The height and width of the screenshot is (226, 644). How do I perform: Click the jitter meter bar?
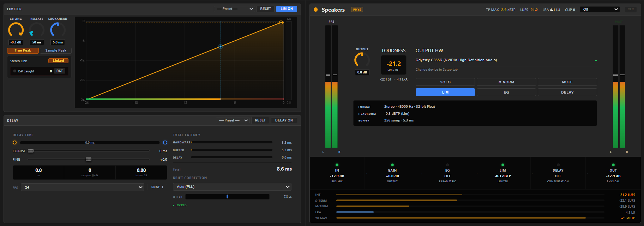227,197
